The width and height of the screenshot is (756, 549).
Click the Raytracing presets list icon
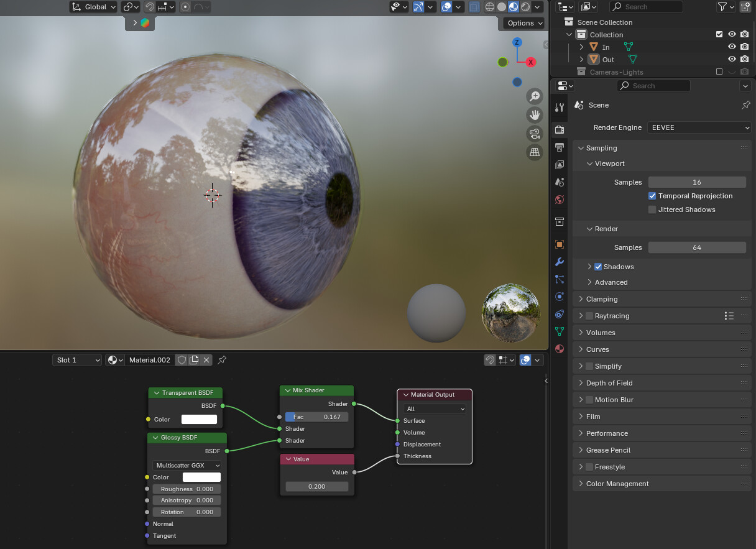click(x=729, y=316)
